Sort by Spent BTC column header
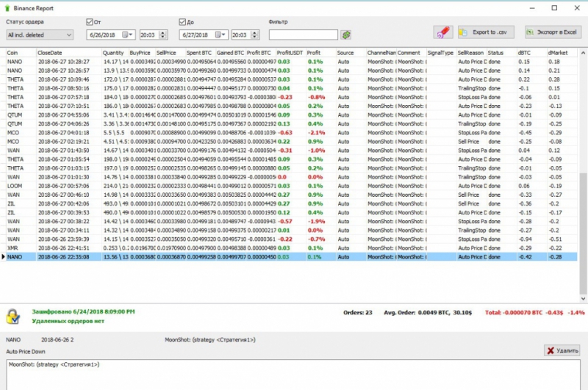The image size is (588, 390). tap(201, 53)
